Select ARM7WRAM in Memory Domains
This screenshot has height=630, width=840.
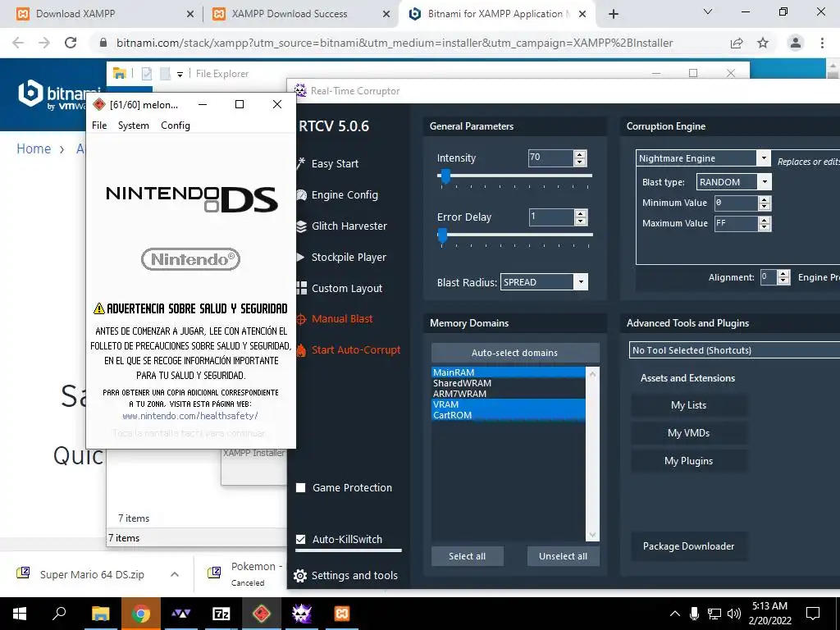(x=509, y=394)
